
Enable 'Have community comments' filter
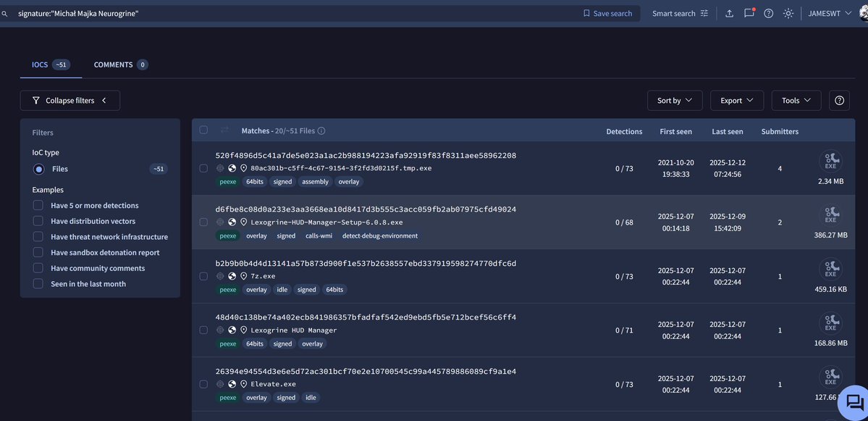point(38,268)
